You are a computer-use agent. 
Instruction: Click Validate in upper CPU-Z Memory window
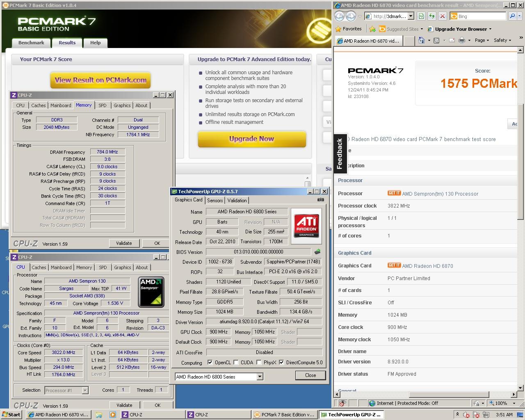coord(124,243)
